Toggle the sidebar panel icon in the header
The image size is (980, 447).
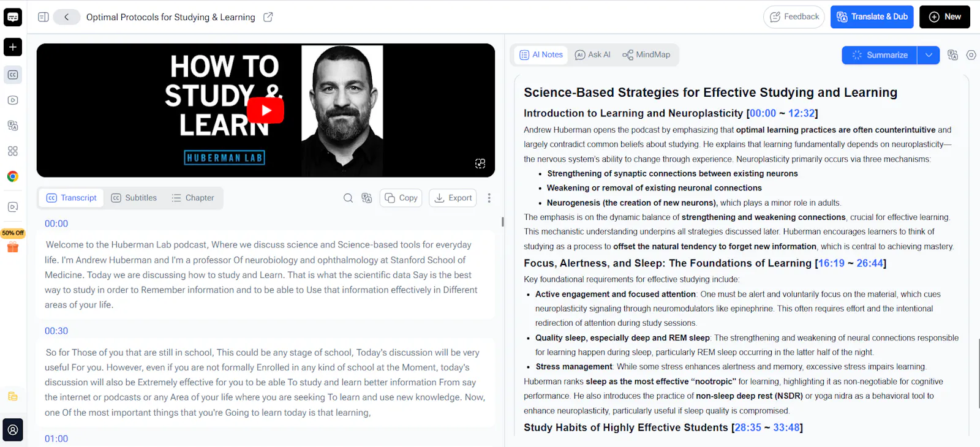[43, 17]
